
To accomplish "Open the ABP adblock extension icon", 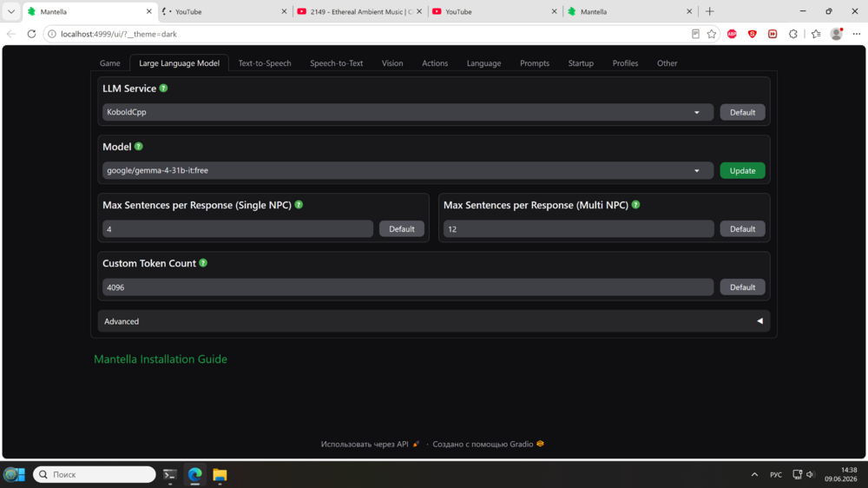I will tap(732, 34).
